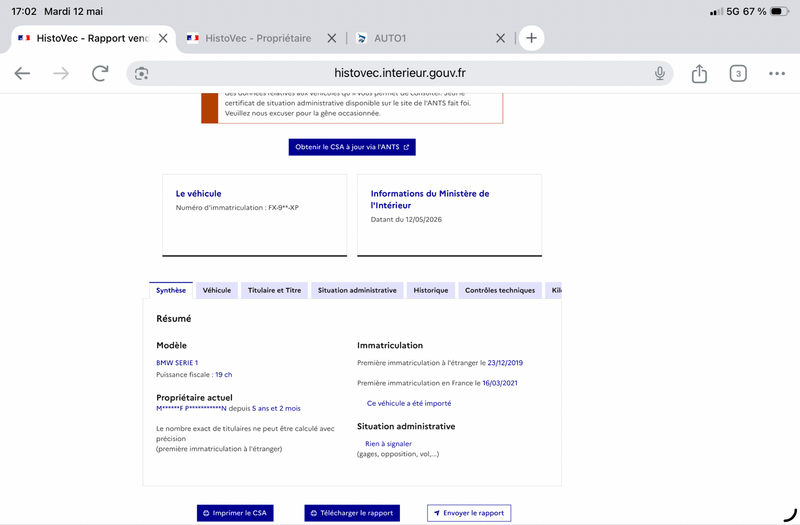Viewport: 800px width, 525px height.
Task: Focus the histovec.interieur.gouv.fr address field
Action: pos(399,73)
